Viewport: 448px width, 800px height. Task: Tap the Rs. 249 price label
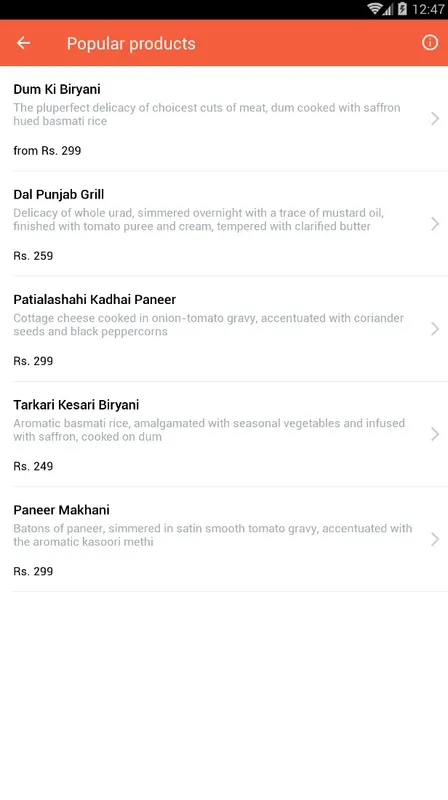coord(33,466)
